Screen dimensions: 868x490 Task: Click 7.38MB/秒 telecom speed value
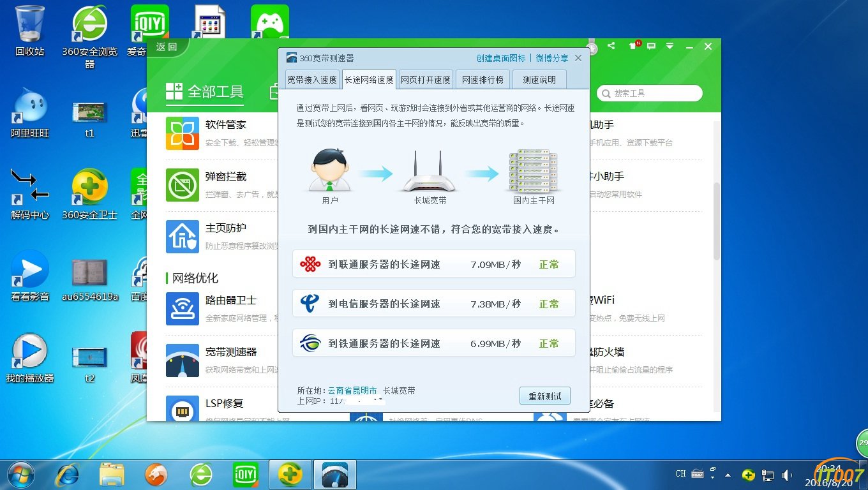point(496,304)
